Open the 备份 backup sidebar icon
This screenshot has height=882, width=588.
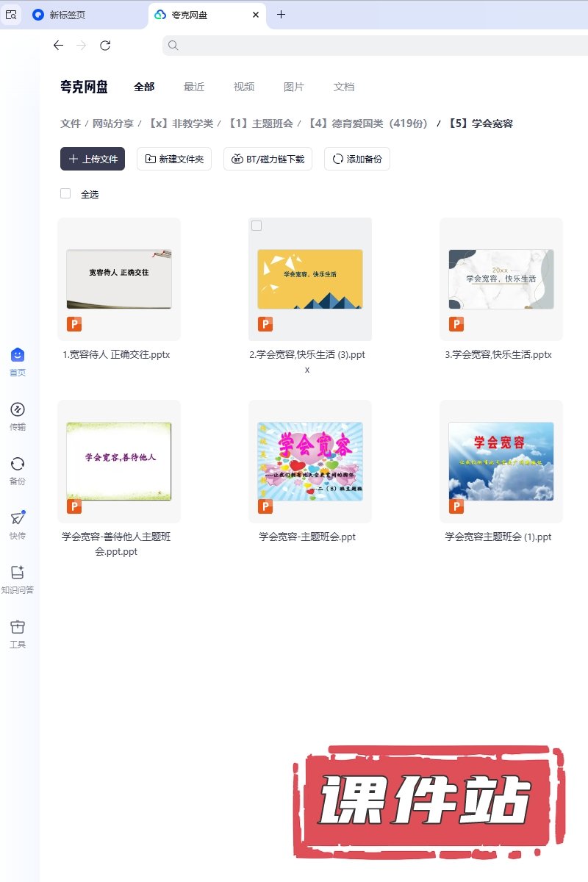pyautogui.click(x=18, y=464)
